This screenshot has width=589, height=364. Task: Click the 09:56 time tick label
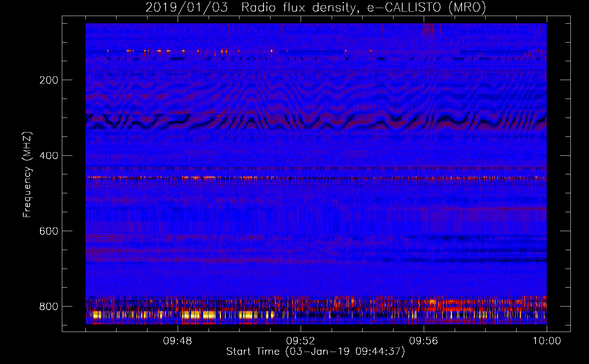click(424, 341)
